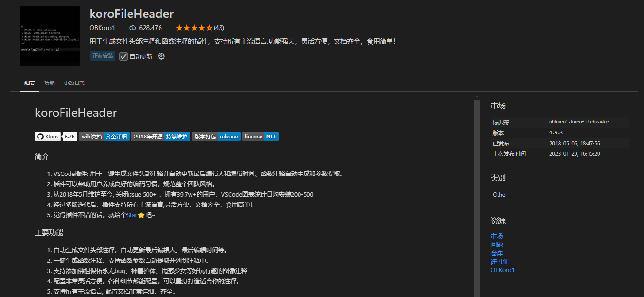
Task: Click the Star link in introduction list
Action: (x=132, y=215)
